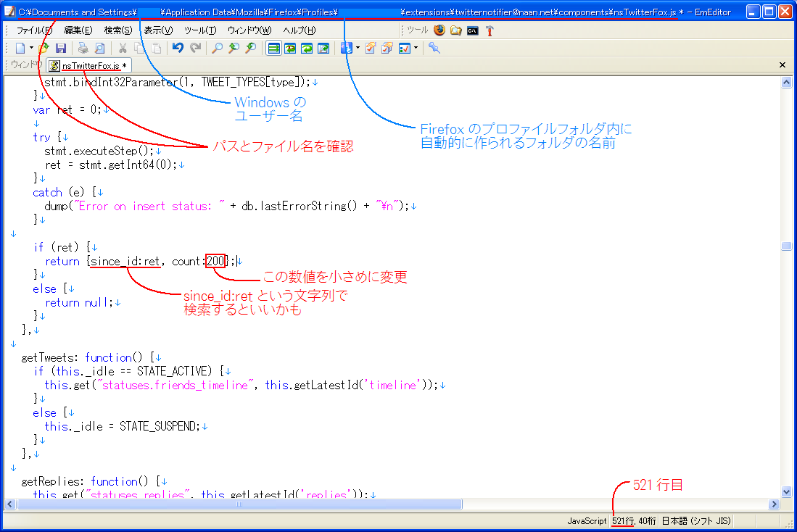Click the Undo arrow icon
The height and width of the screenshot is (532, 797).
(x=178, y=48)
